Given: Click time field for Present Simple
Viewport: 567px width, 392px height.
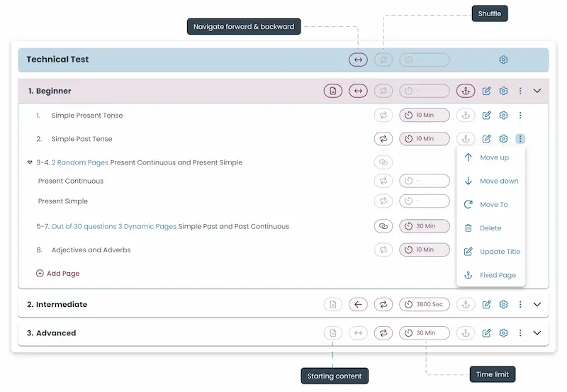Looking at the screenshot, I should coord(425,201).
